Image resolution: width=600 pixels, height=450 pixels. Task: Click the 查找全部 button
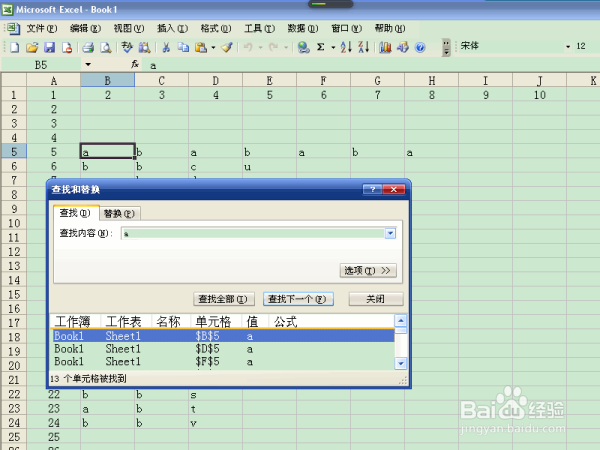tap(224, 299)
